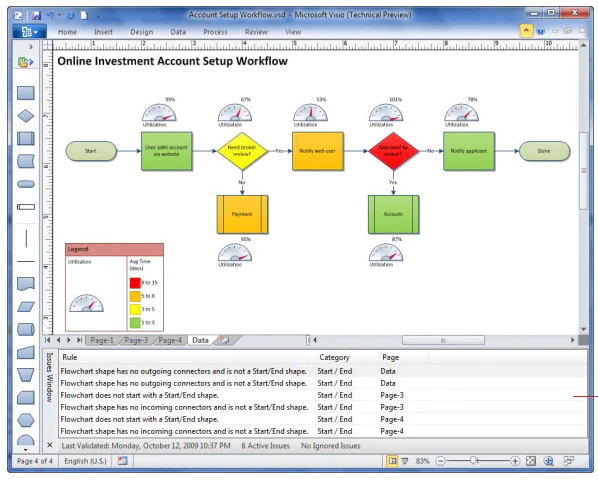Click the Undo arrow in title bar
Viewport: 598px width, 480px height.
[x=50, y=16]
